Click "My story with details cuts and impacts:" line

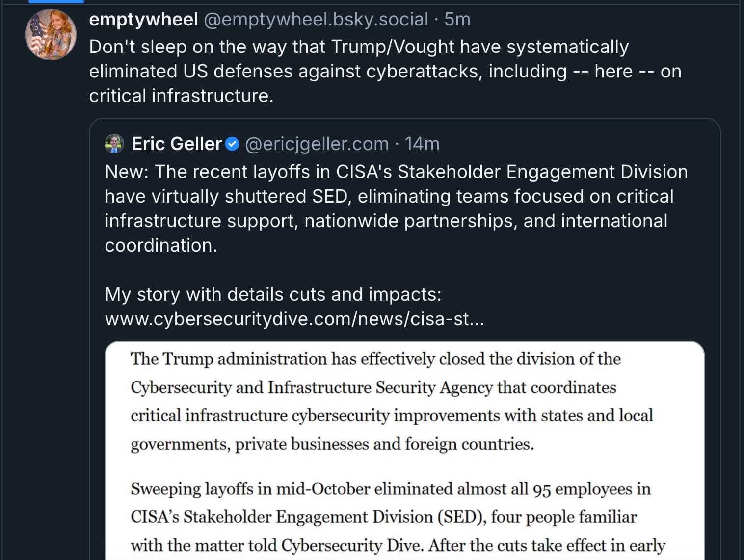(x=273, y=295)
